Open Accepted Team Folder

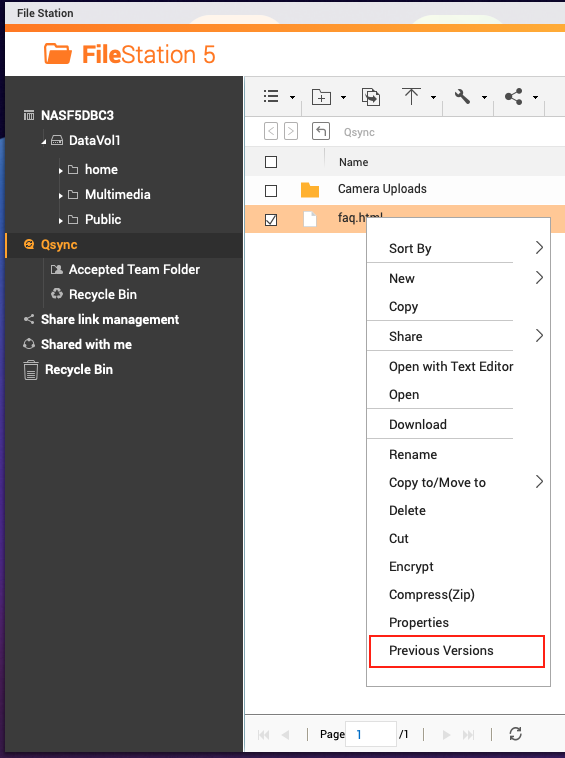134,269
